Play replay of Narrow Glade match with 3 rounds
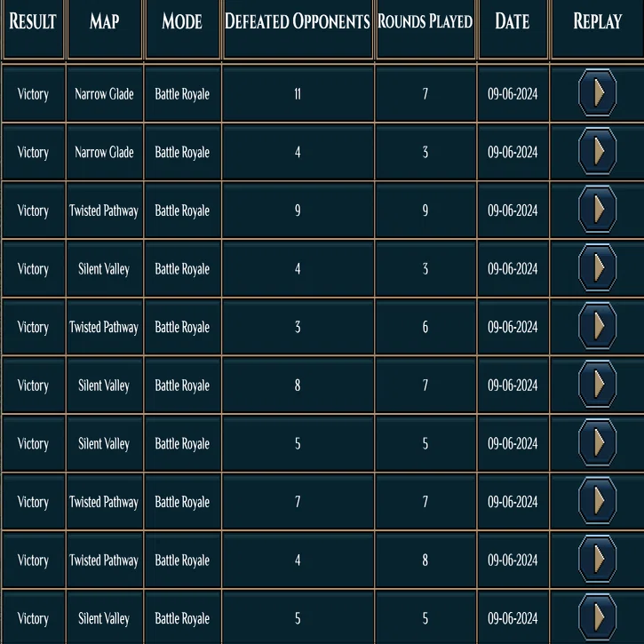Image resolution: width=644 pixels, height=644 pixels. pos(597,152)
